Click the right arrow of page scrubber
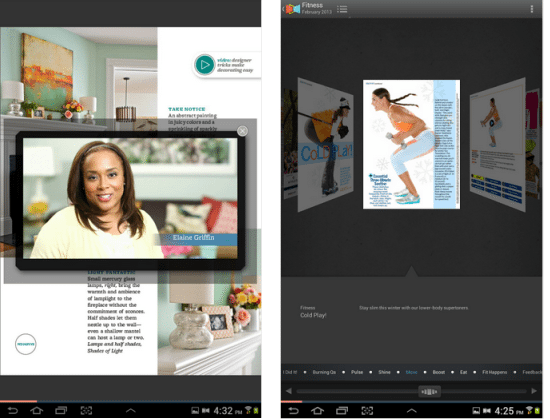Image resolution: width=550 pixels, height=420 pixels. click(x=534, y=391)
